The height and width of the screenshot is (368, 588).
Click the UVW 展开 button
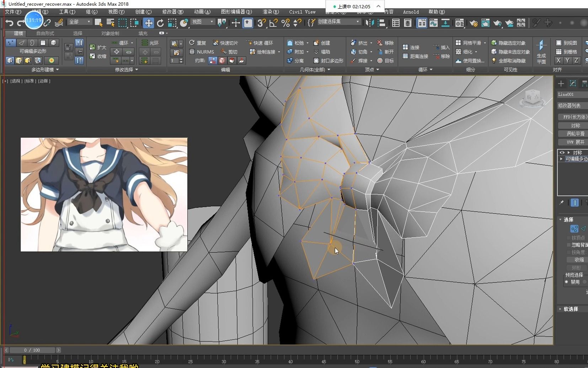575,142
